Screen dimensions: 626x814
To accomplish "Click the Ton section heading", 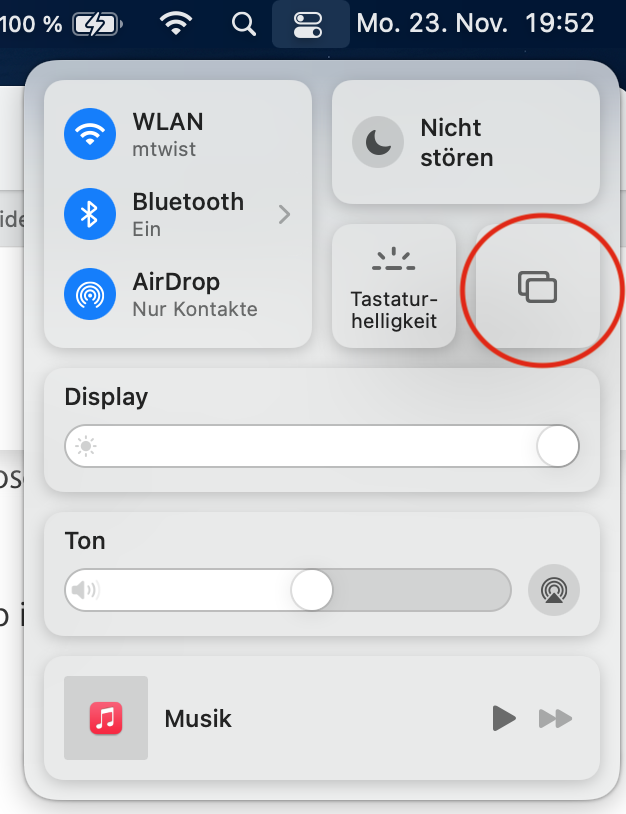I will [x=85, y=541].
